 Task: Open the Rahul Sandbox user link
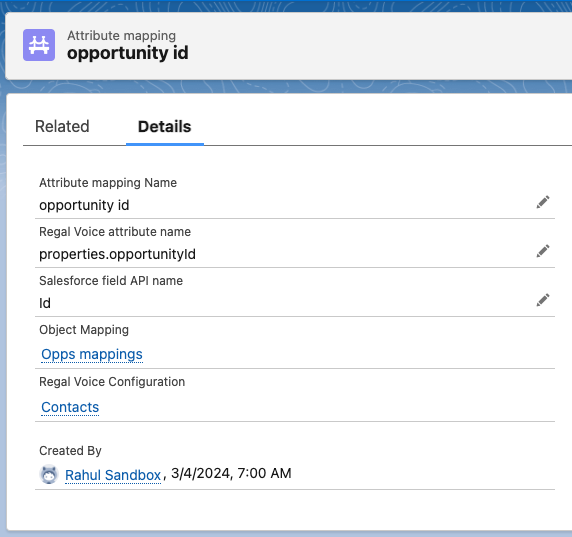click(113, 475)
